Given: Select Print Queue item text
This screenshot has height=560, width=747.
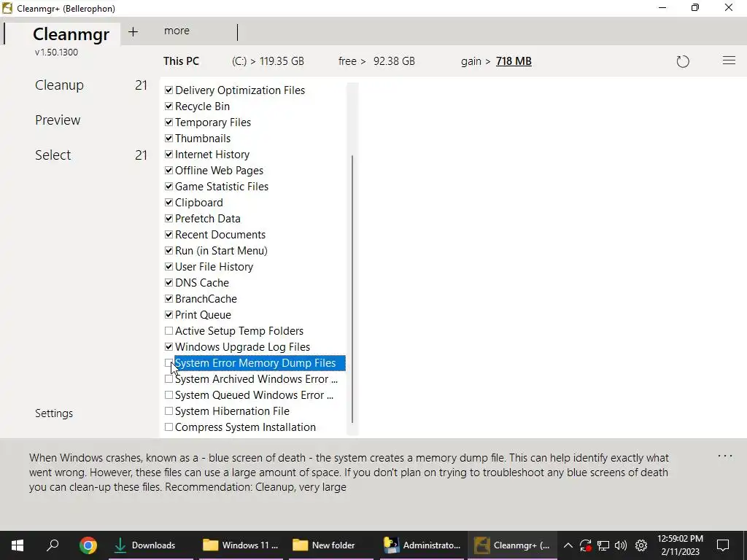Looking at the screenshot, I should (x=203, y=315).
